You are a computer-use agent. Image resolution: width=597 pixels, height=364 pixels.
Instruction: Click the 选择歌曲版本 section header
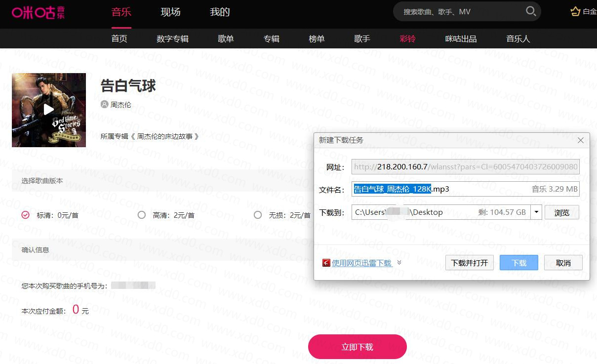42,181
